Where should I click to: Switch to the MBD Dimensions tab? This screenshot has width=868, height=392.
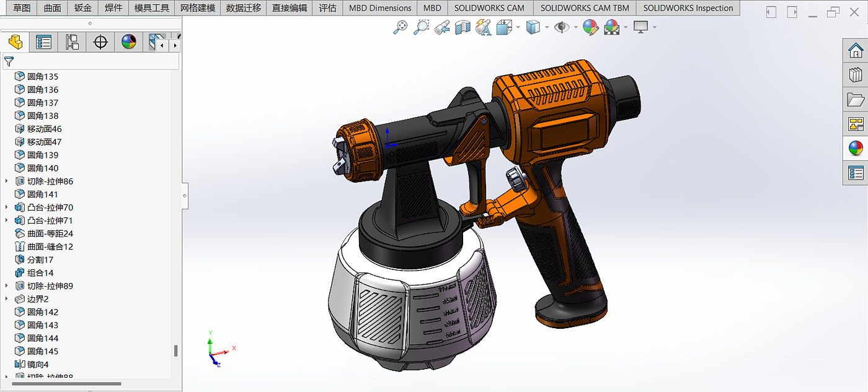pyautogui.click(x=380, y=8)
